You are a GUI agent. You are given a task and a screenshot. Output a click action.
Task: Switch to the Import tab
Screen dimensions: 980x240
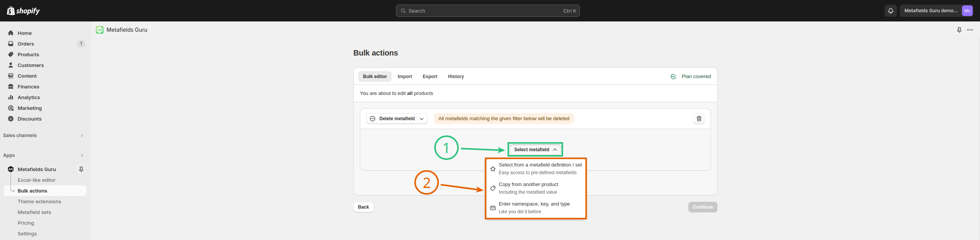click(x=405, y=77)
